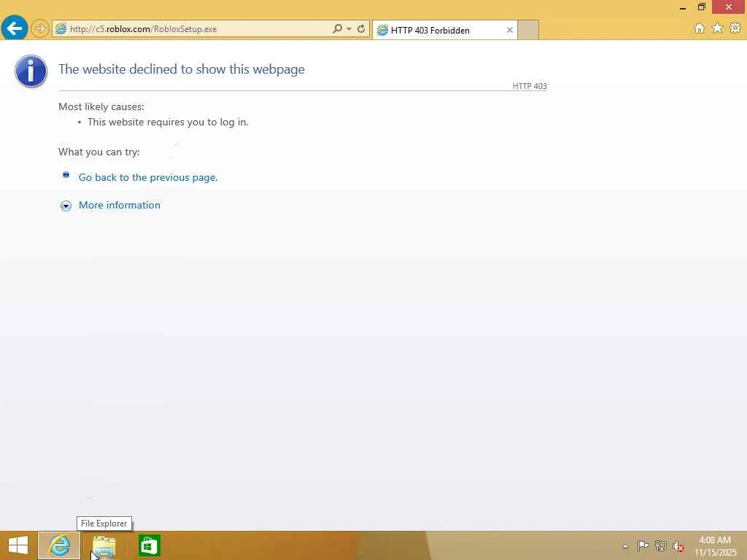Click the network tray icon
Screen dimensions: 747x560
point(660,545)
